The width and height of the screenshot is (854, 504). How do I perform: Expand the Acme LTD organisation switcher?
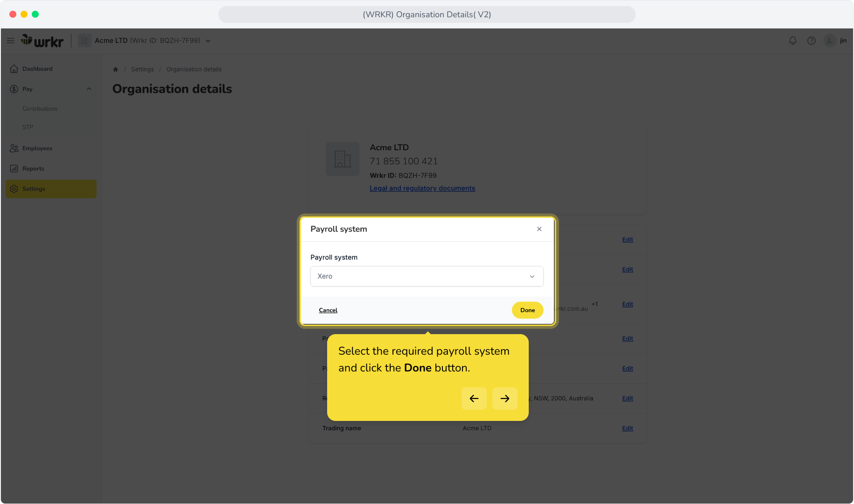(208, 41)
